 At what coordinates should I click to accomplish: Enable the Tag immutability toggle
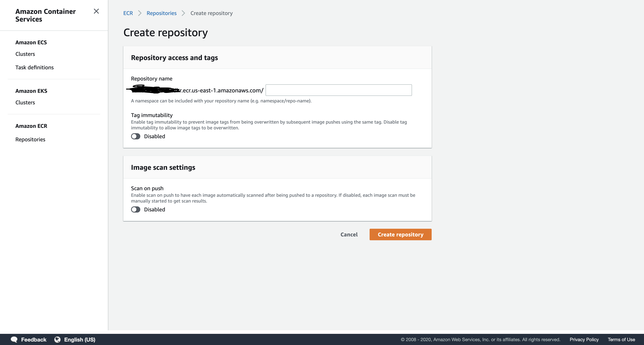135,136
